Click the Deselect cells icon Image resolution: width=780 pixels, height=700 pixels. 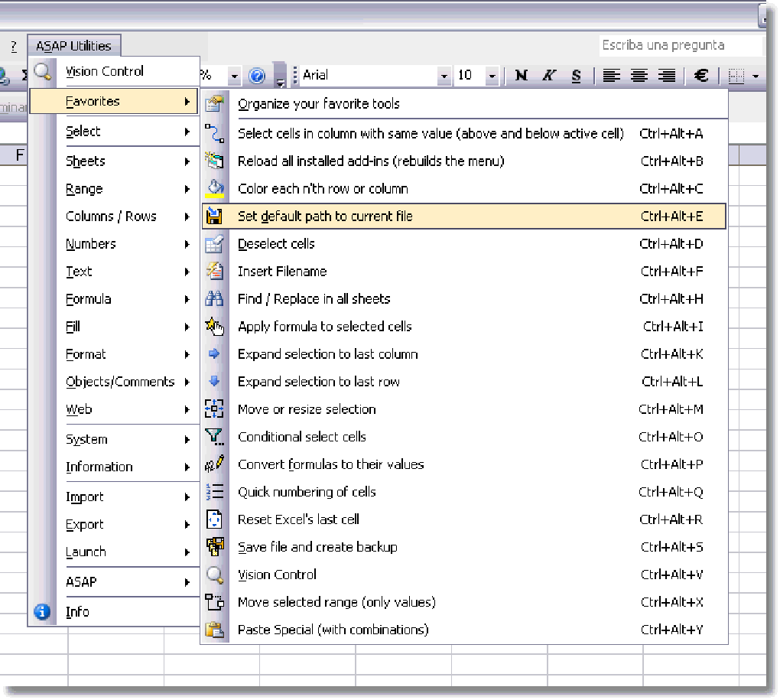click(214, 244)
